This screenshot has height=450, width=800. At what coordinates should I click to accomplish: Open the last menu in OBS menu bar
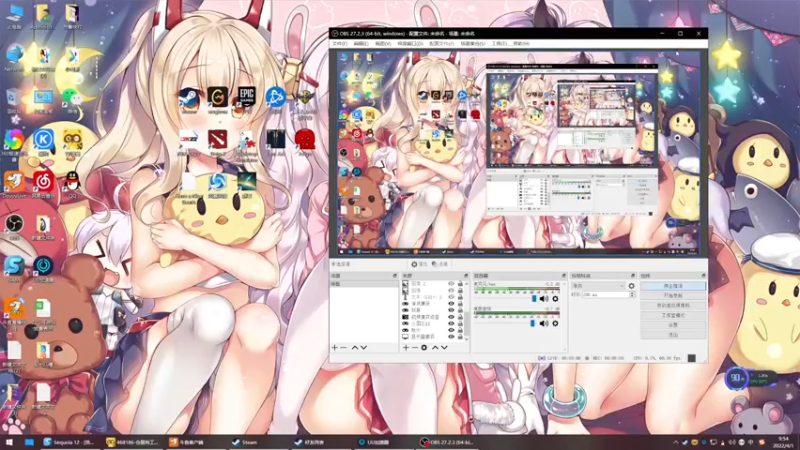[523, 44]
